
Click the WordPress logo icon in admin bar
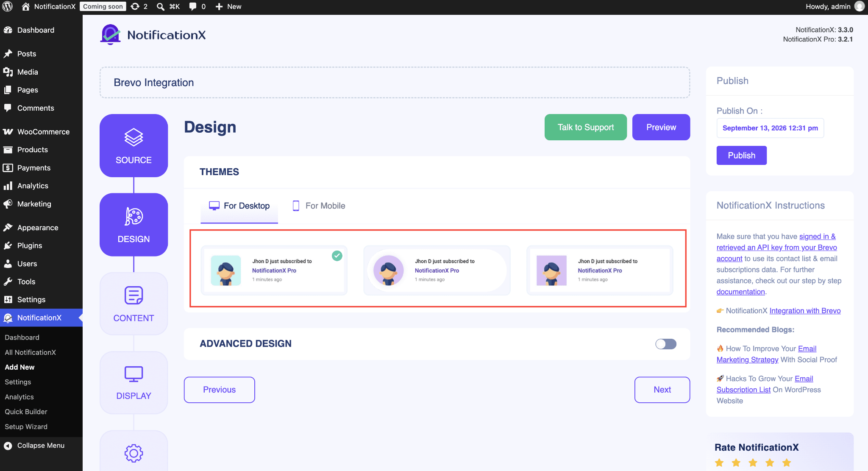[x=8, y=6]
